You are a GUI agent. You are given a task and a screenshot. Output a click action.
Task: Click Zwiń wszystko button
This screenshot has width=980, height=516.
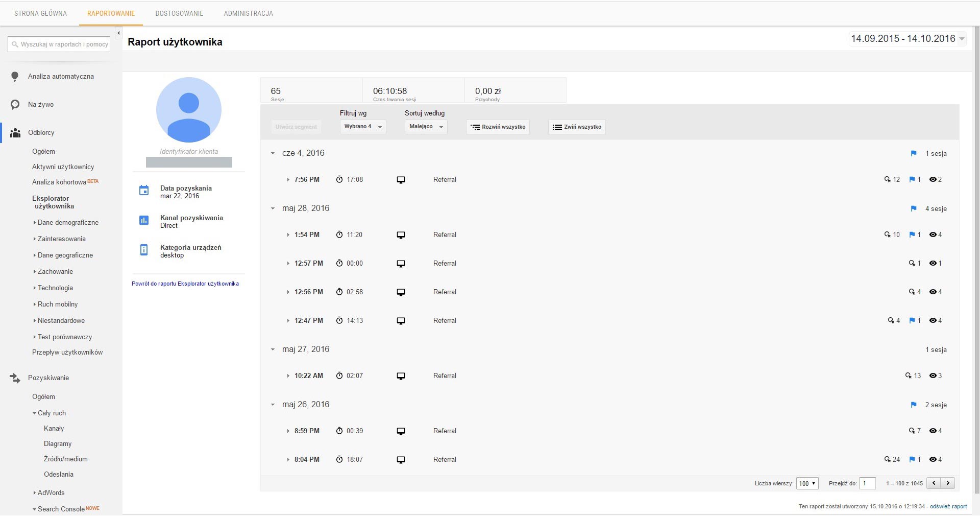pyautogui.click(x=577, y=127)
